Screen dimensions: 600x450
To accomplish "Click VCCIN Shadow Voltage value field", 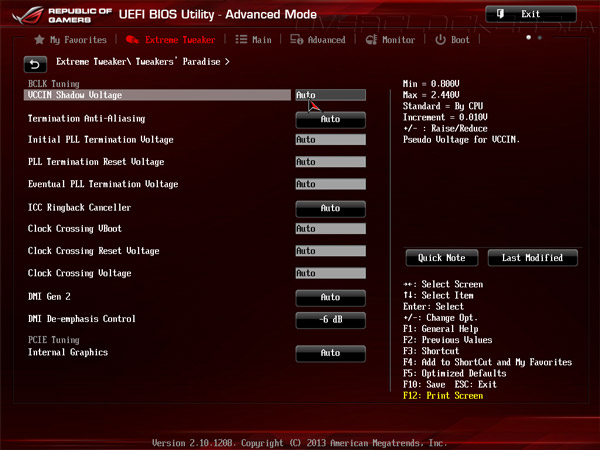I will click(331, 95).
